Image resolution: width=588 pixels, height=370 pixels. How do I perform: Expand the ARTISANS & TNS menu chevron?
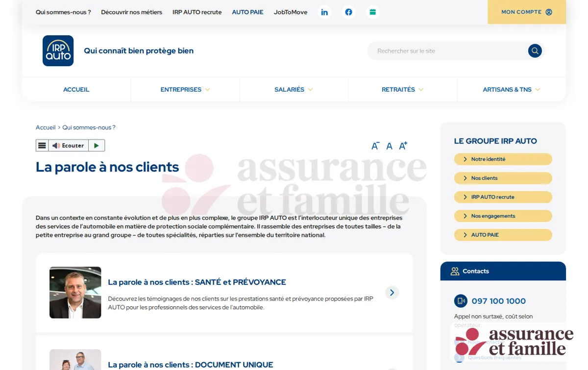[x=538, y=90]
